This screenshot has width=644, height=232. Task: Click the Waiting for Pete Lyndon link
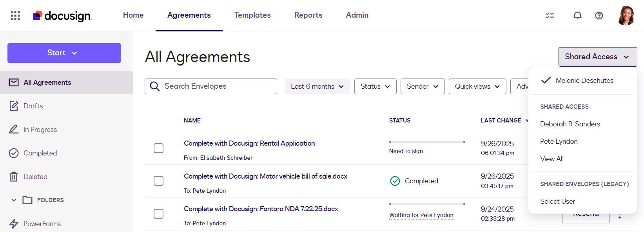point(421,215)
